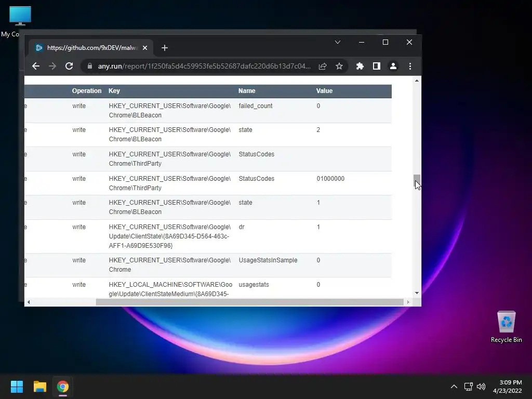
Task: Click the dr name cell
Action: (x=242, y=227)
